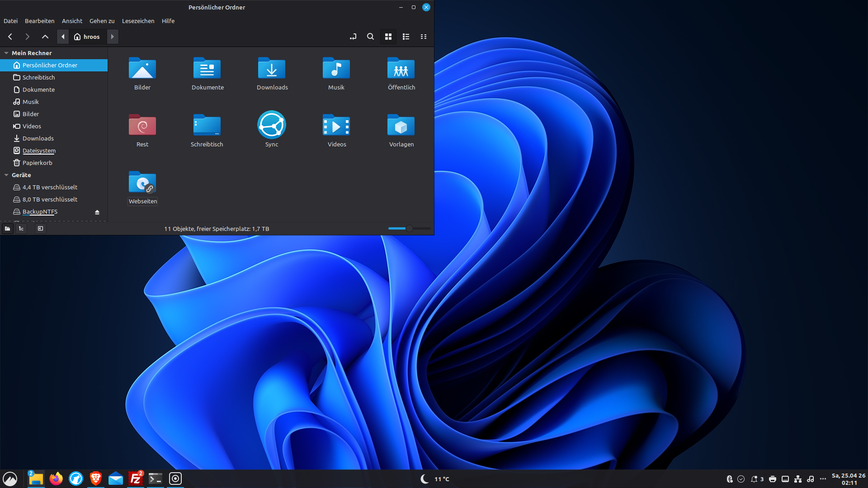Select the Bilder folder icon
The width and height of the screenshot is (868, 488).
[x=142, y=68]
